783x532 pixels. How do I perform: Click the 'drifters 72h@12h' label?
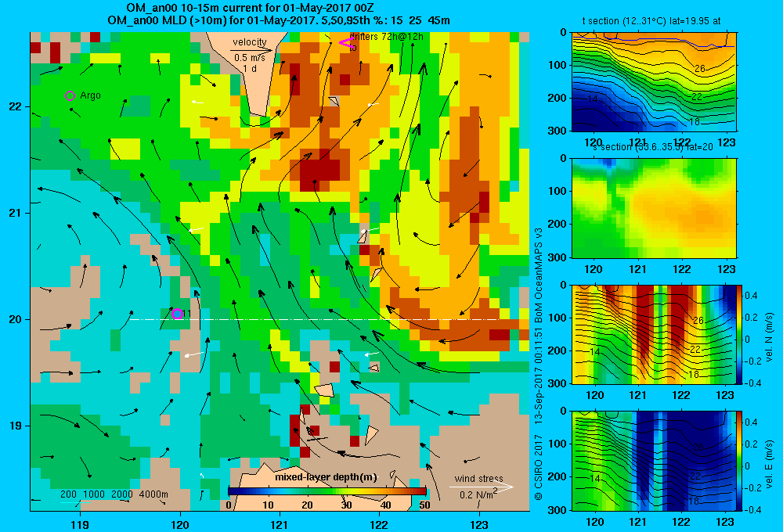pos(387,37)
